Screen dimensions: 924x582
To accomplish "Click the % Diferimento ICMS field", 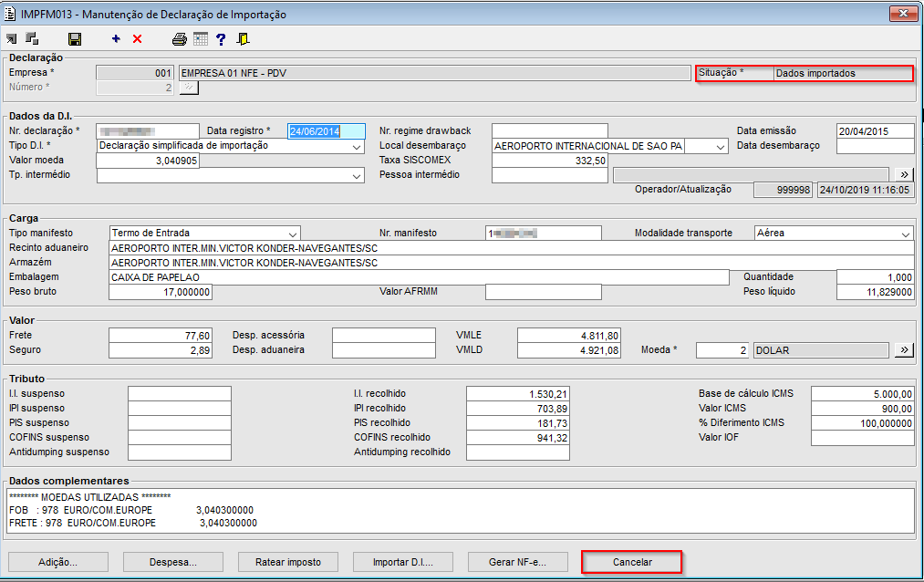I will point(863,423).
